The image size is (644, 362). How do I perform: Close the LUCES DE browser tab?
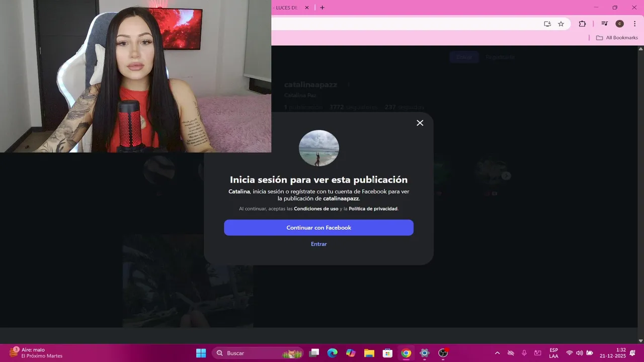tap(307, 8)
